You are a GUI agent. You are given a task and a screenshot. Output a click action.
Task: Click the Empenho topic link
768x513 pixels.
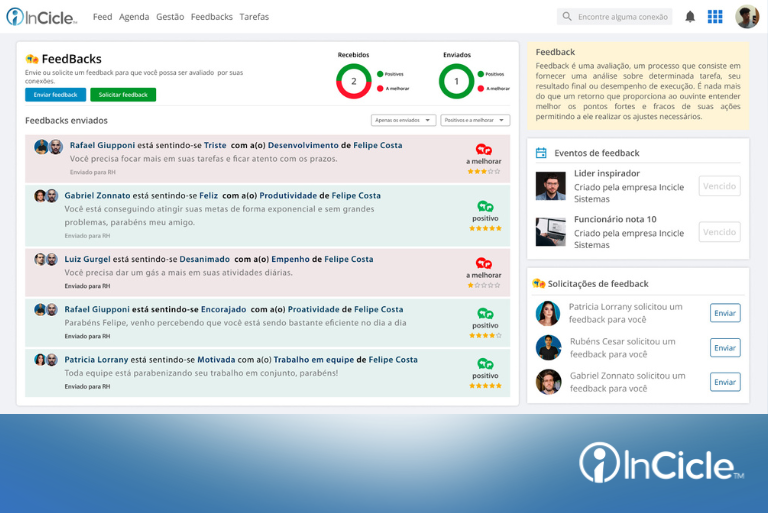point(290,259)
